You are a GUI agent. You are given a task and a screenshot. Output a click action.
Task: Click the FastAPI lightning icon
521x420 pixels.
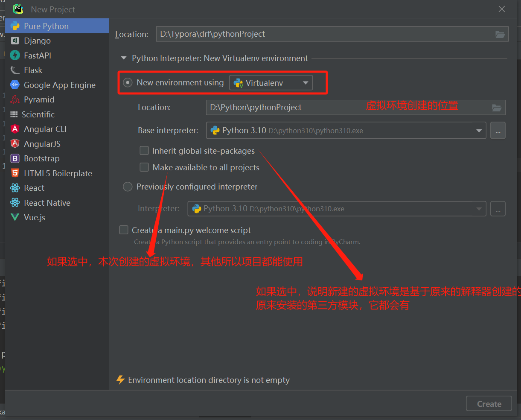pyautogui.click(x=15, y=55)
